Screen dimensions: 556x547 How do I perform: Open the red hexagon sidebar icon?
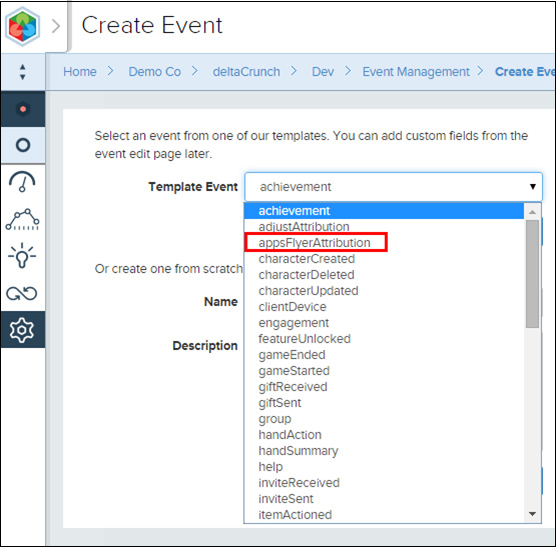point(23,109)
